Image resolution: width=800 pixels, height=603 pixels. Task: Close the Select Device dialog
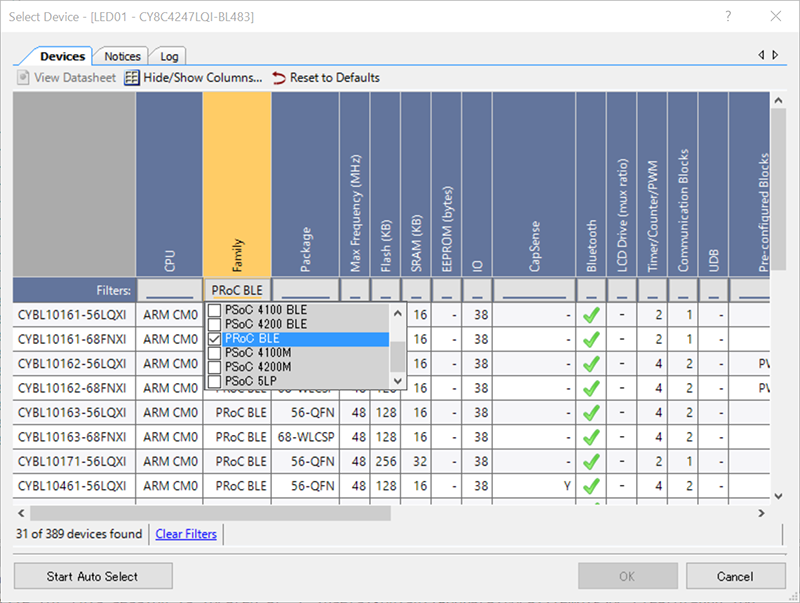tap(776, 16)
